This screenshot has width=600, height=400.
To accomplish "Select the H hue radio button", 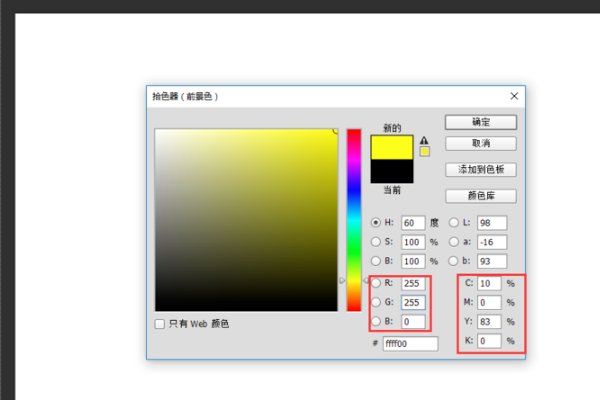I will click(376, 223).
